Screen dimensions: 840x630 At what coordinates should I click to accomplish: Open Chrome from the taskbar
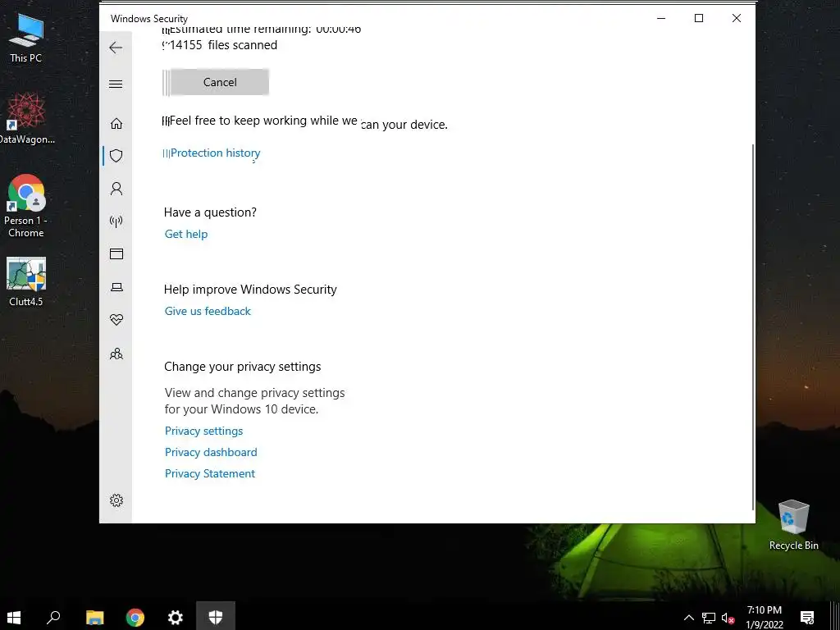[x=135, y=617]
